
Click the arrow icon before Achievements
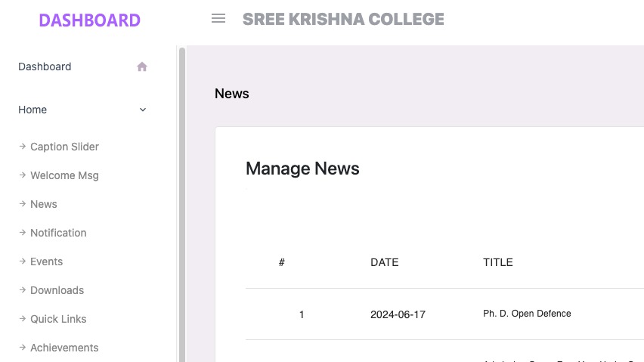(x=23, y=347)
